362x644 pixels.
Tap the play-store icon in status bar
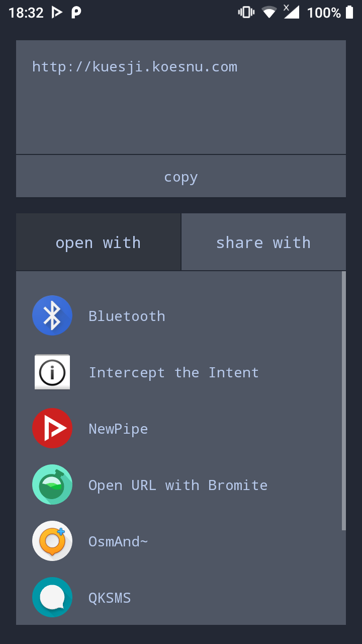click(57, 13)
